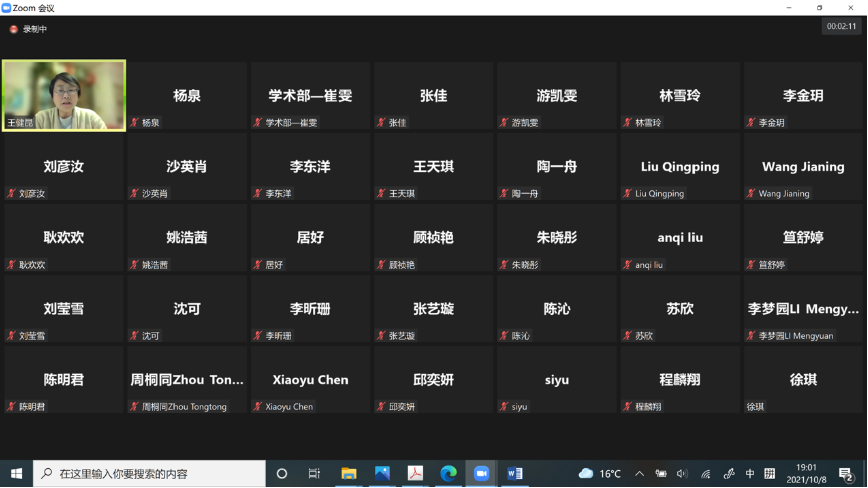Click muted mic icon next to siyu
The image size is (868, 488).
pos(504,407)
